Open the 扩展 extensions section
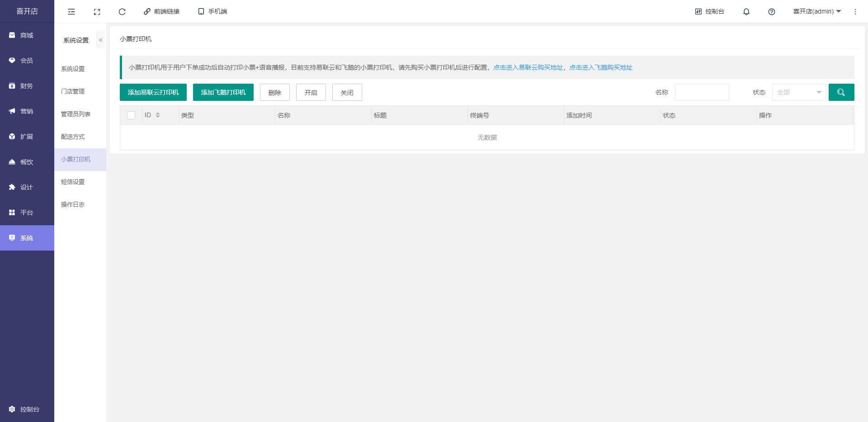Screen dimensions: 868x422 pos(27,137)
